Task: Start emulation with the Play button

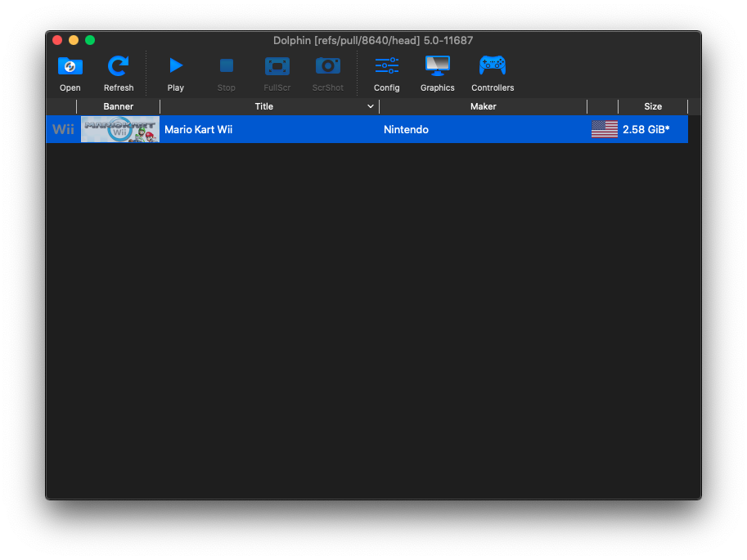Action: [175, 74]
